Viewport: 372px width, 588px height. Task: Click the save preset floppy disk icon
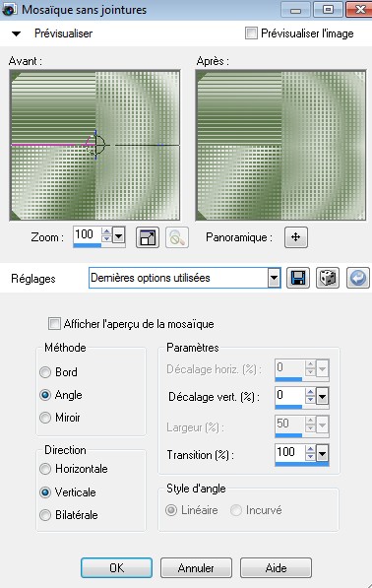[x=298, y=278]
